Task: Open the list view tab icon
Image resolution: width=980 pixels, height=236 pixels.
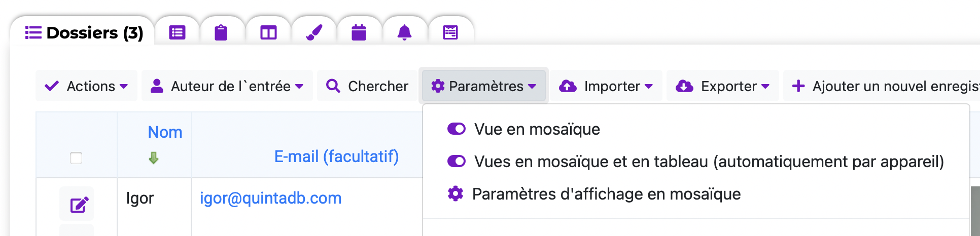Action: click(x=177, y=33)
